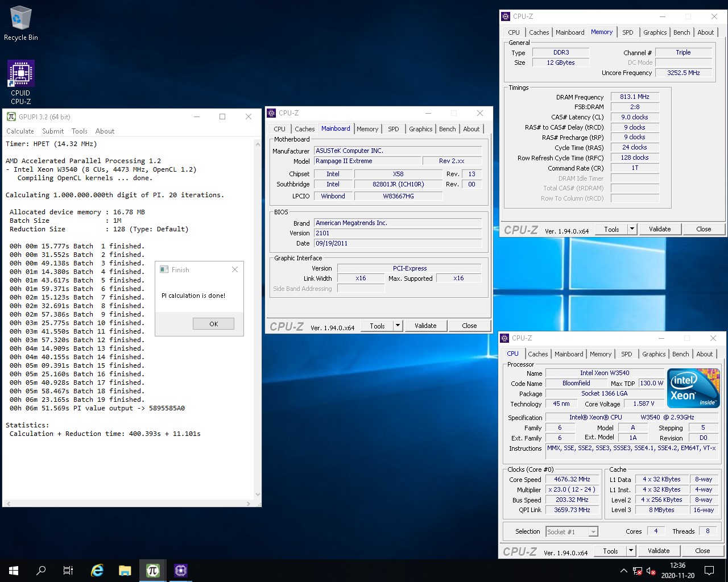Click the GPUPI title bar pi icon
The image size is (728, 582).
(x=11, y=117)
